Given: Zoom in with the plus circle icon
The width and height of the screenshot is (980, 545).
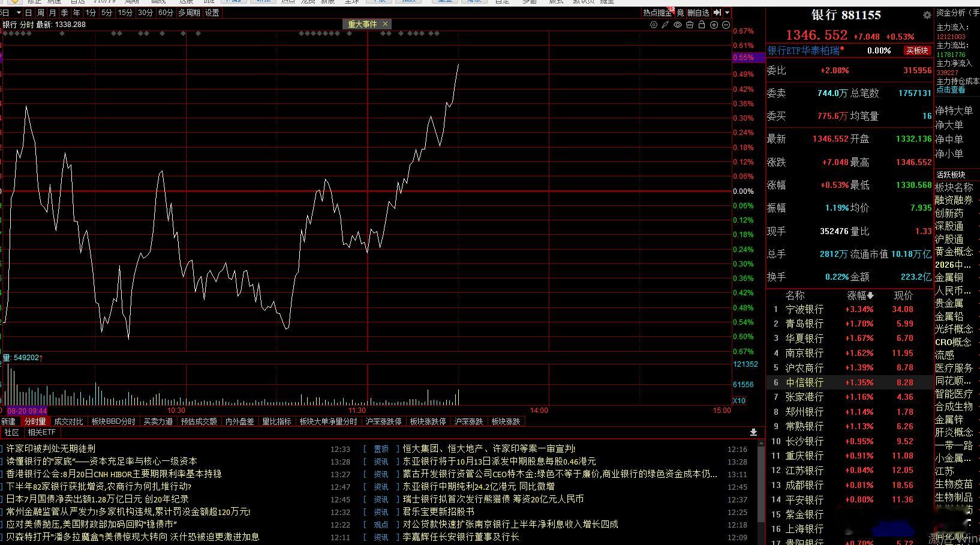Looking at the screenshot, I should pos(714,25).
